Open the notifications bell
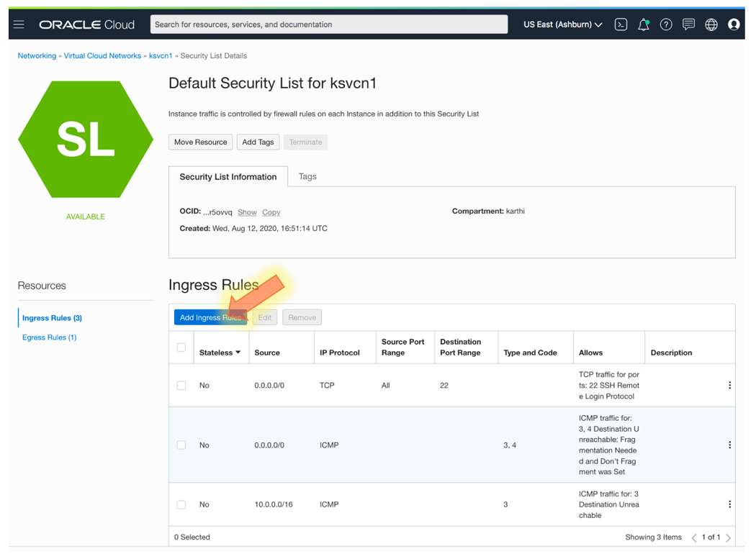 pos(643,24)
